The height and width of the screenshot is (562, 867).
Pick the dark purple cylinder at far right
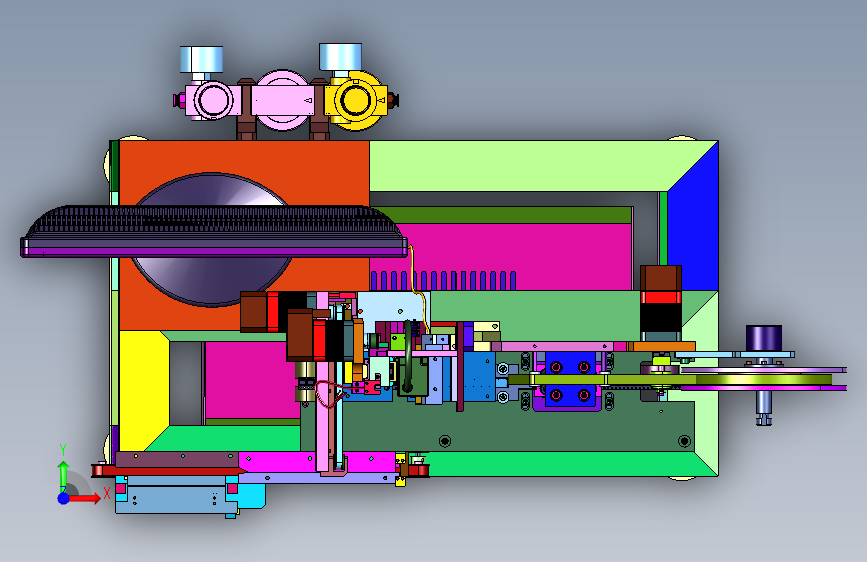tap(764, 338)
